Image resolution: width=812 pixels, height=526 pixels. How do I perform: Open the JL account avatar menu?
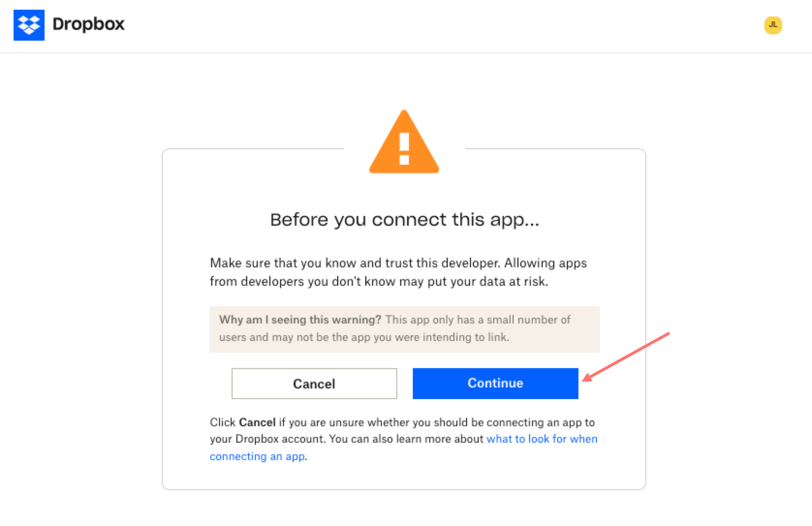(x=773, y=25)
